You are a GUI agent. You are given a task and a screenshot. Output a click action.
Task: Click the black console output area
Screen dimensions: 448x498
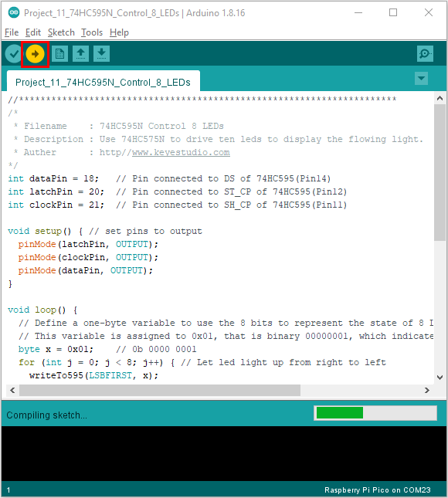coord(224,453)
